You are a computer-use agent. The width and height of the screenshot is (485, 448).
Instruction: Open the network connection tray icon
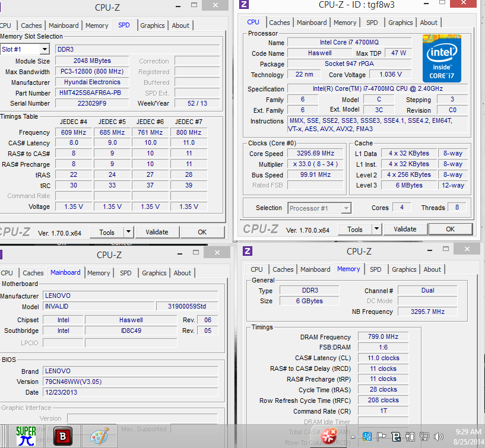pos(424,437)
